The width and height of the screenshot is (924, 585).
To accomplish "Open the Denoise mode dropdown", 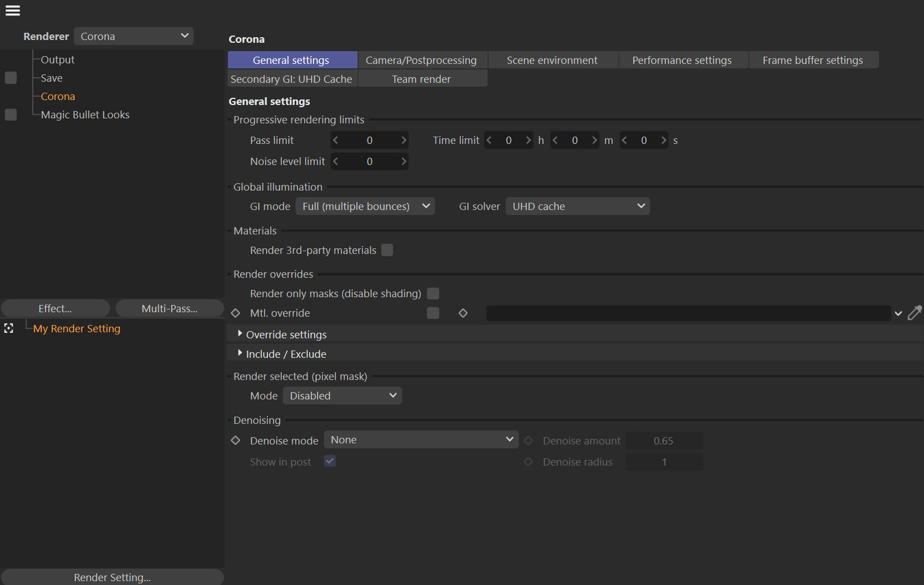I will (421, 439).
